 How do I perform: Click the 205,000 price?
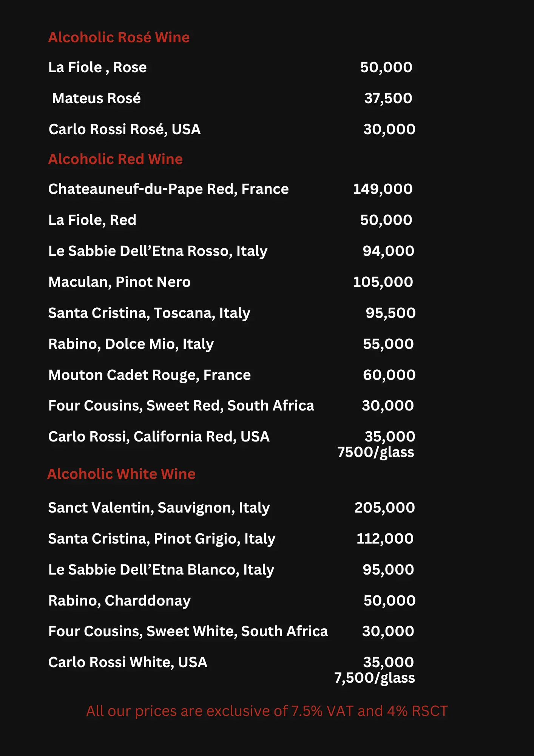pos(384,508)
